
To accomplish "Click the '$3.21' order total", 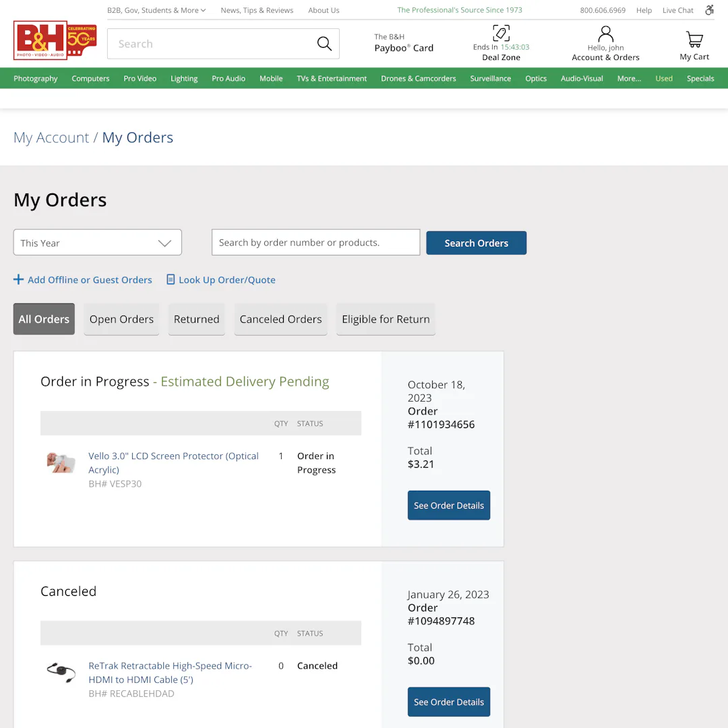I will tap(421, 464).
